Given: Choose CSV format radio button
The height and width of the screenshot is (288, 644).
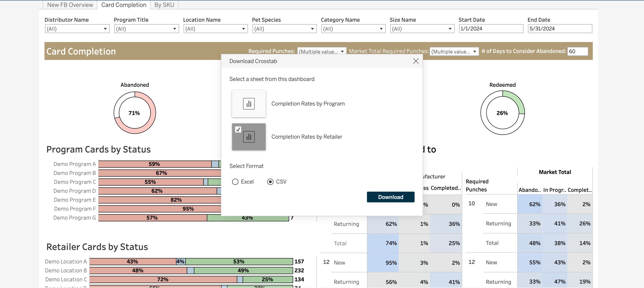Looking at the screenshot, I should coord(270,182).
